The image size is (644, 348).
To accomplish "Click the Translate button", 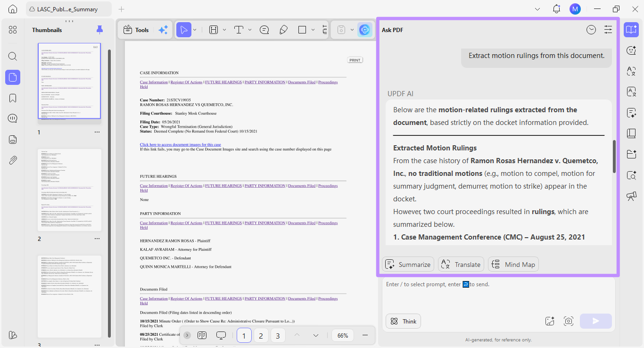I will pyautogui.click(x=461, y=264).
